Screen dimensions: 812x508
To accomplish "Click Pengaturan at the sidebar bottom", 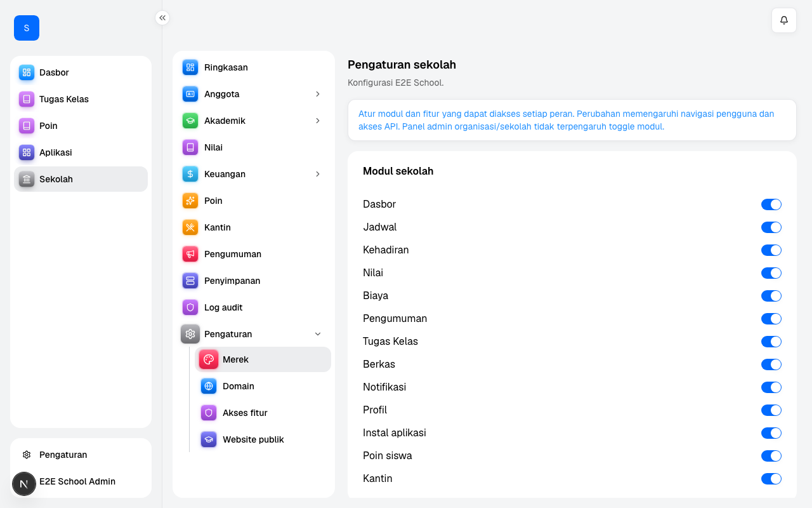I will click(x=81, y=455).
